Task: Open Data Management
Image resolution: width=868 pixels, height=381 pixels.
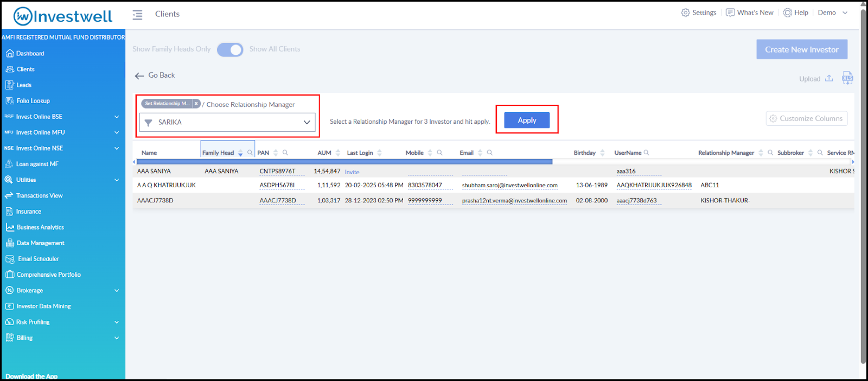Action: pyautogui.click(x=35, y=243)
